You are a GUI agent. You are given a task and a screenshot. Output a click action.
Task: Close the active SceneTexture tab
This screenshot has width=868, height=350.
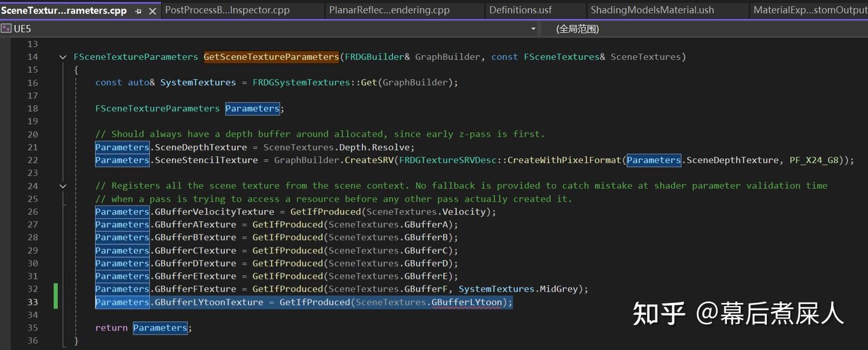(152, 10)
